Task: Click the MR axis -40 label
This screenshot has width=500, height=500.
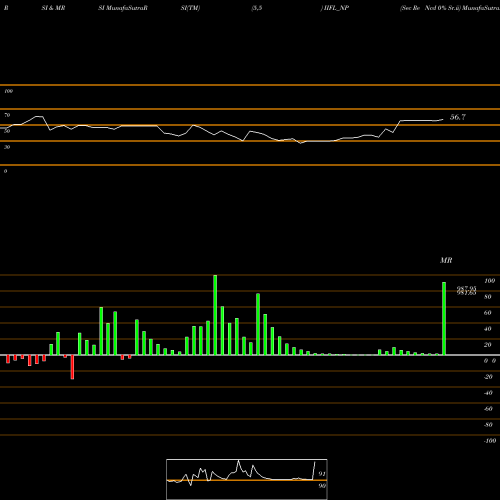Action: (488, 393)
